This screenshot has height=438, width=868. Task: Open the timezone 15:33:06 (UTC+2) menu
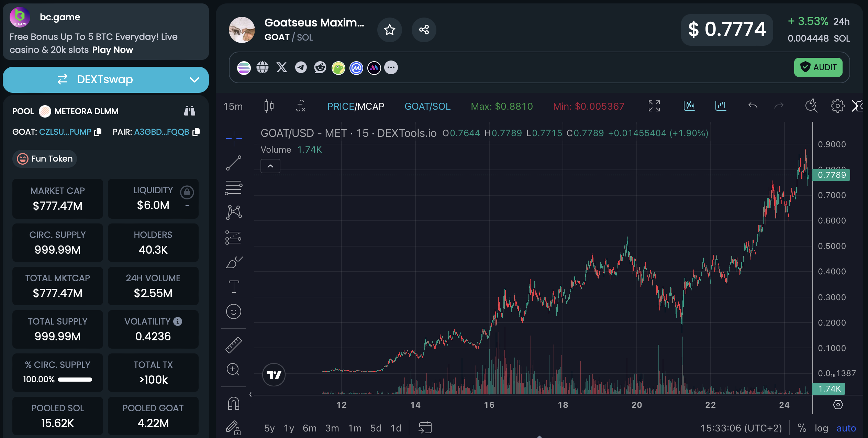point(741,428)
